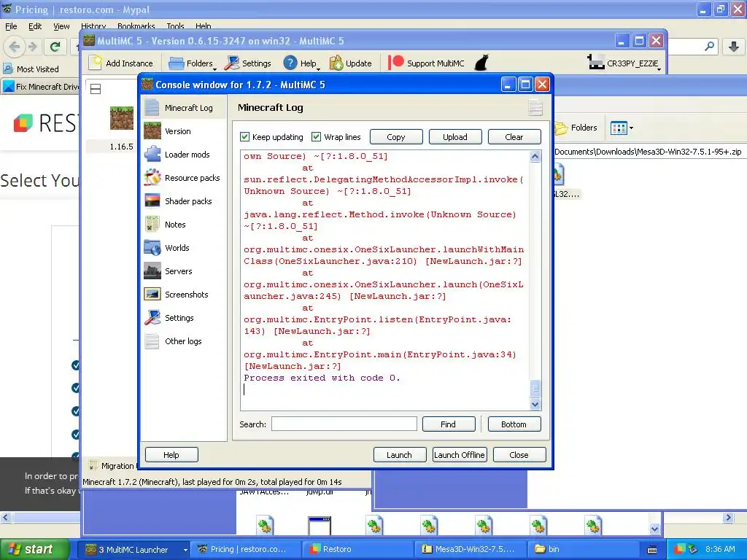Click the Search input field in console
747x560 pixels.
(344, 424)
